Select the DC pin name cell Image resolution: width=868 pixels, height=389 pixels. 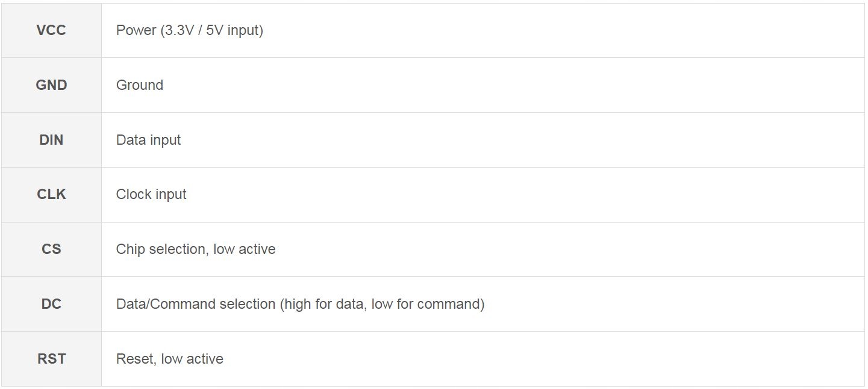51,304
